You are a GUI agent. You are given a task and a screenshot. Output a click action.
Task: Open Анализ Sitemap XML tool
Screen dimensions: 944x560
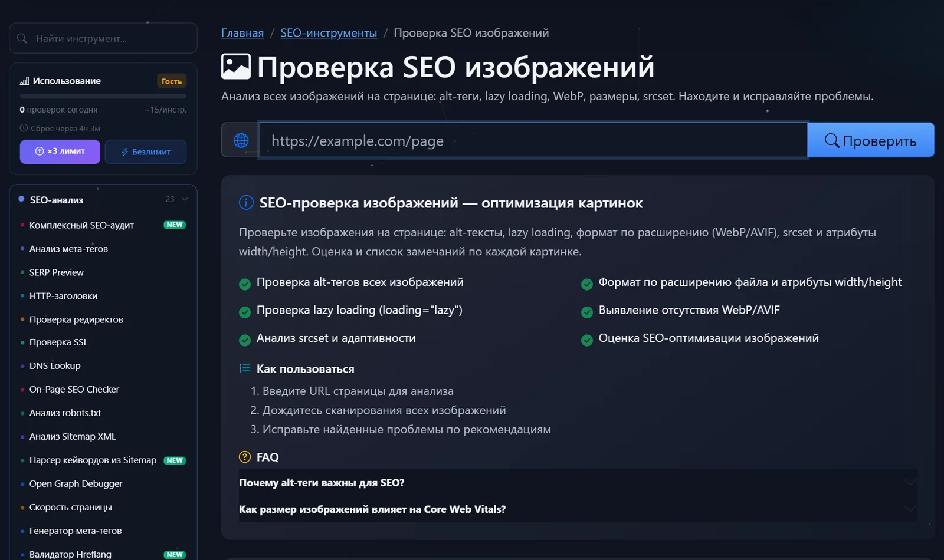tap(73, 436)
